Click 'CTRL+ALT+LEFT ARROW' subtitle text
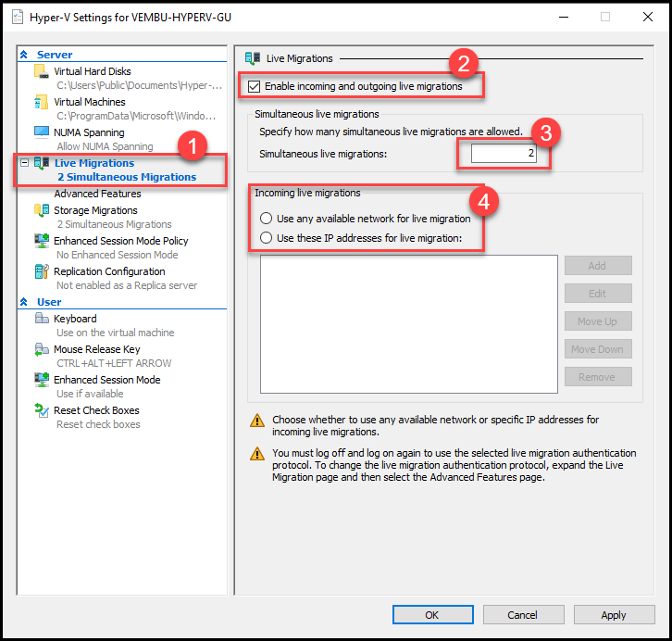672x641 pixels. coord(114,364)
